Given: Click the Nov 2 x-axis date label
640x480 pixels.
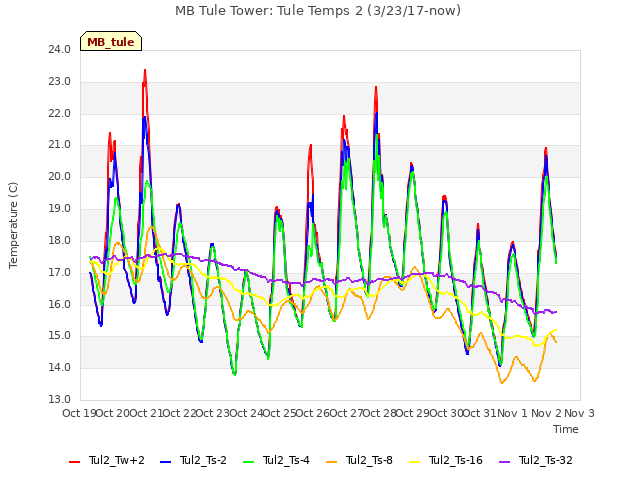Looking at the screenshot, I should click(546, 413).
